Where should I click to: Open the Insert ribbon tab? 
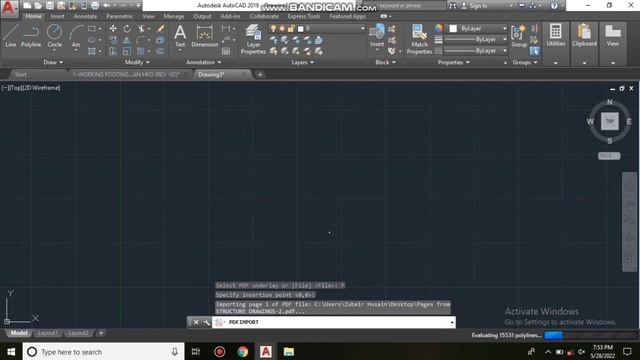pos(58,16)
